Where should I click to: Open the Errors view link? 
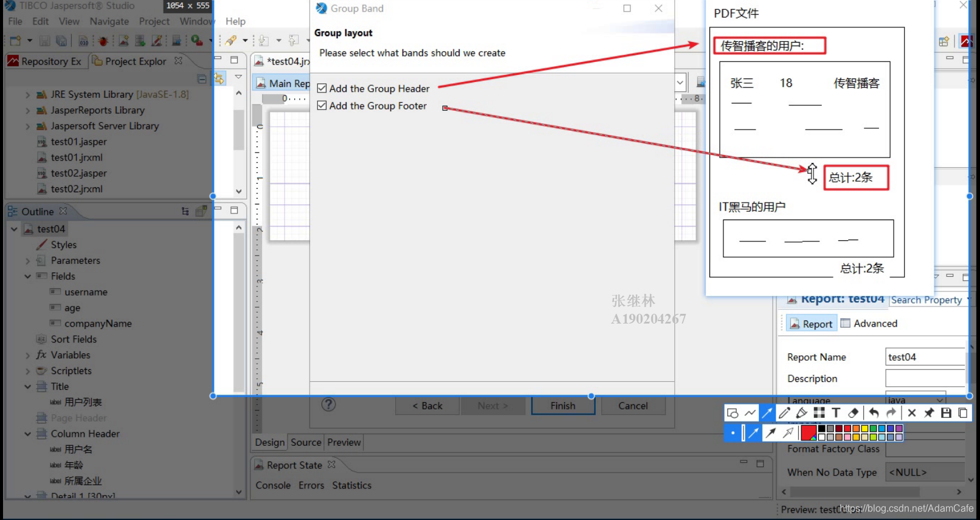(x=311, y=485)
